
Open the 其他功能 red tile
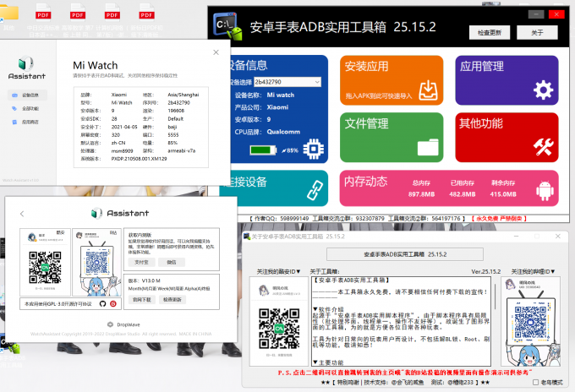click(x=507, y=138)
